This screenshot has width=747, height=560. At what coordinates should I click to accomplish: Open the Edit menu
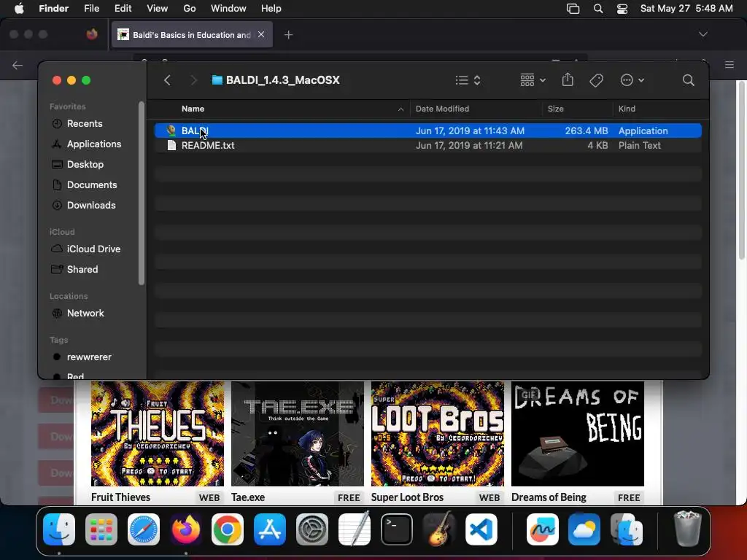[123, 9]
